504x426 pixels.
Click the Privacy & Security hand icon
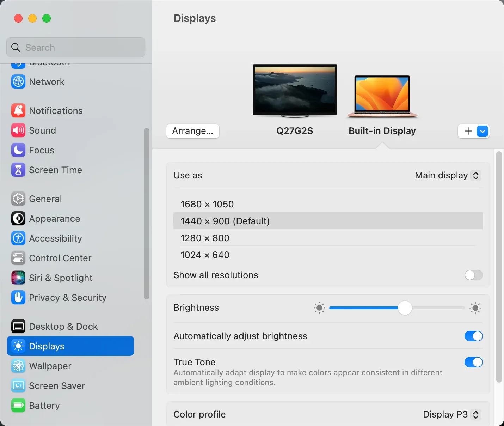point(18,298)
